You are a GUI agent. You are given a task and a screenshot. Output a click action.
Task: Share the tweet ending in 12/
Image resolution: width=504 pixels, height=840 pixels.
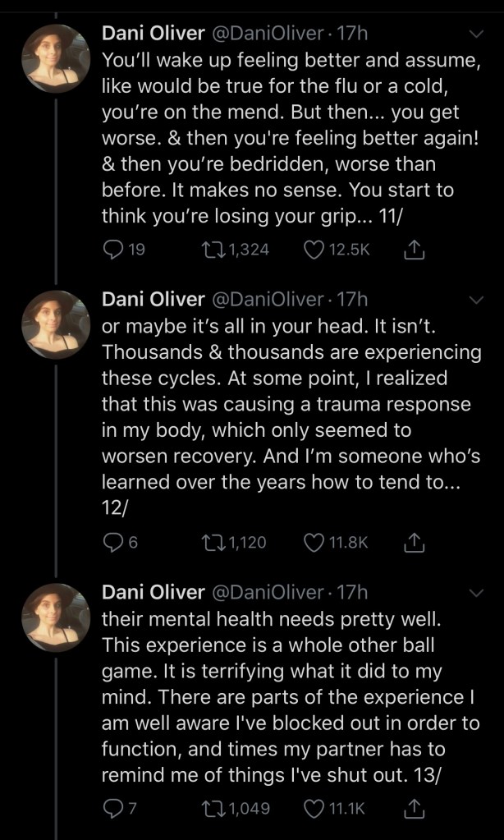pyautogui.click(x=416, y=542)
